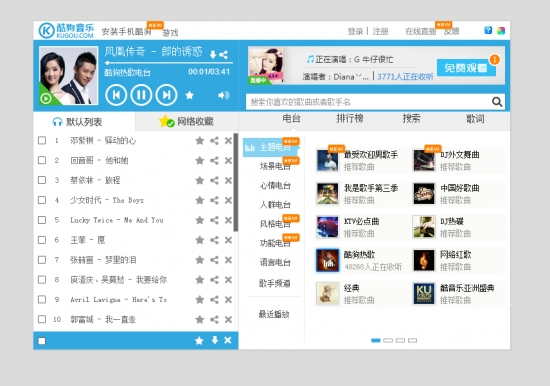The width and height of the screenshot is (550, 386).
Task: Check the box for 蔡依林 - 旅程
Action: (x=42, y=180)
